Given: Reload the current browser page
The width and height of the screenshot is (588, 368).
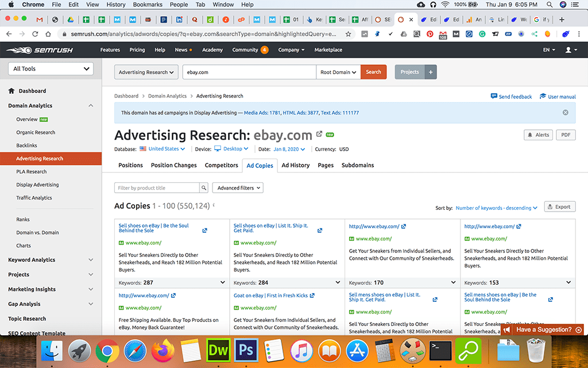Looking at the screenshot, I should tap(35, 34).
